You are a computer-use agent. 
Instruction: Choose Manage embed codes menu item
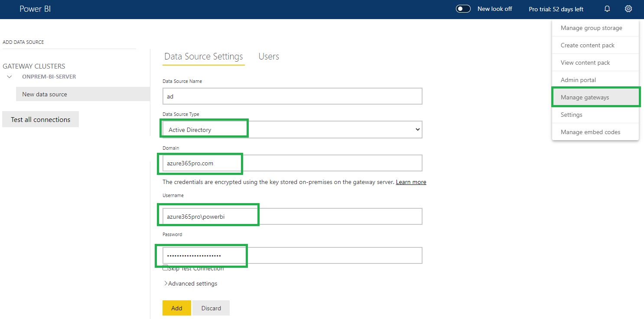(x=595, y=132)
